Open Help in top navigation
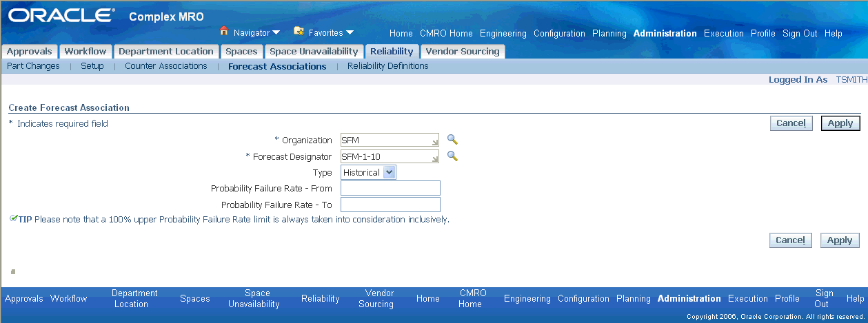 point(834,33)
